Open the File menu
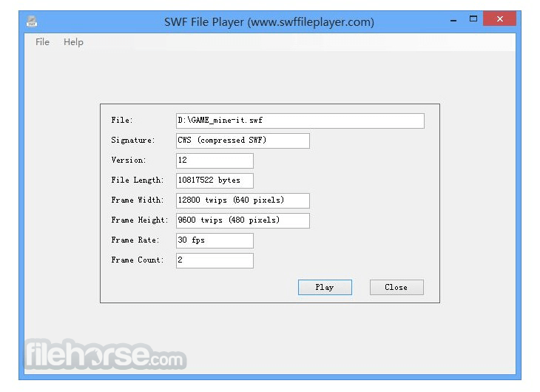This screenshot has width=540, height=392. 42,42
